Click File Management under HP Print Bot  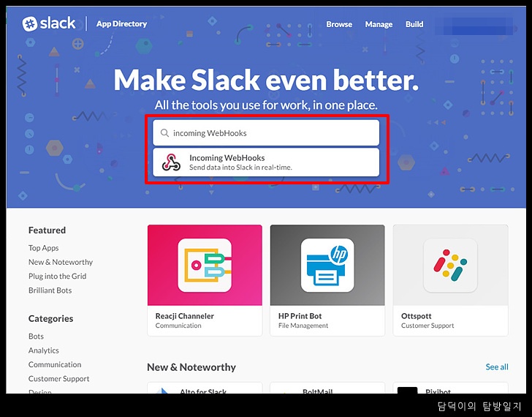click(x=303, y=326)
